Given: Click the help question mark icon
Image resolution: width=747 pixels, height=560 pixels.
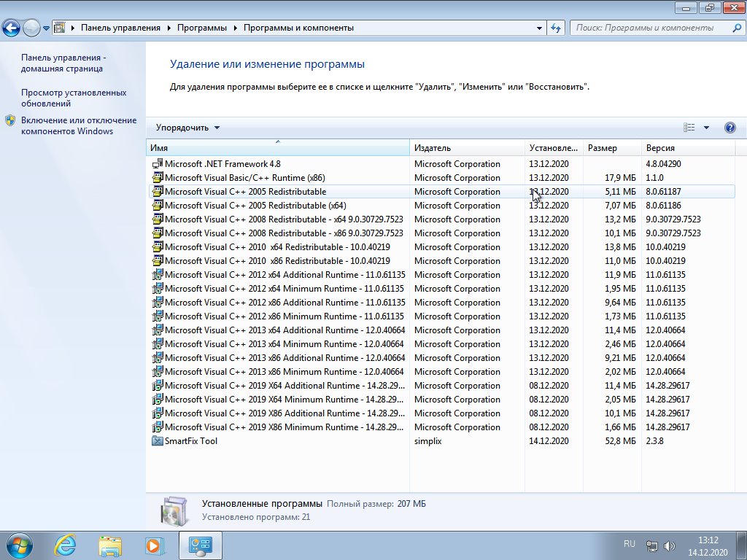Looking at the screenshot, I should 730,128.
